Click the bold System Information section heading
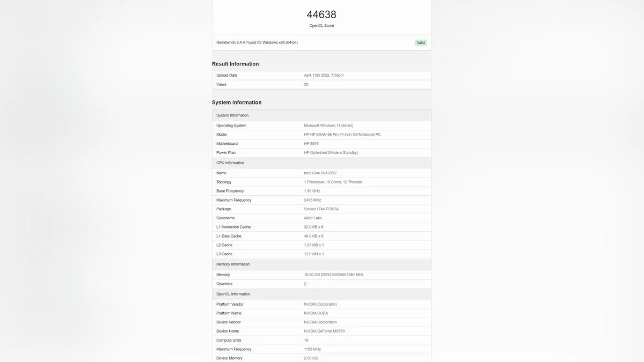 tap(237, 102)
